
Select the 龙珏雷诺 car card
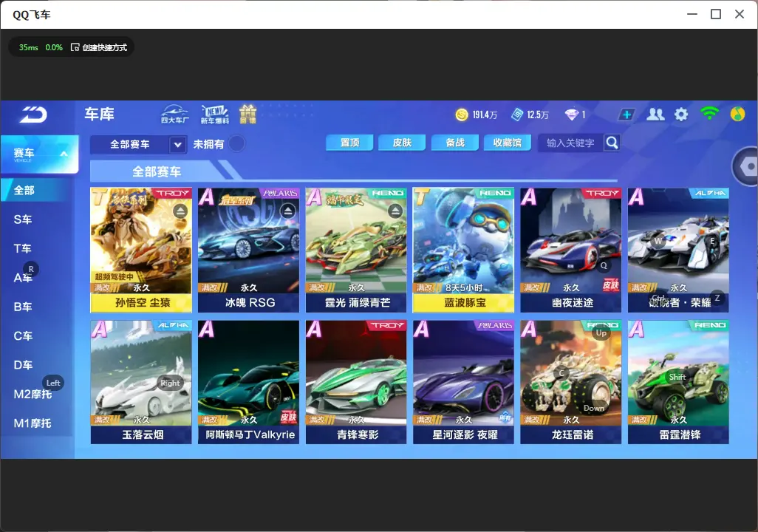[x=571, y=382]
